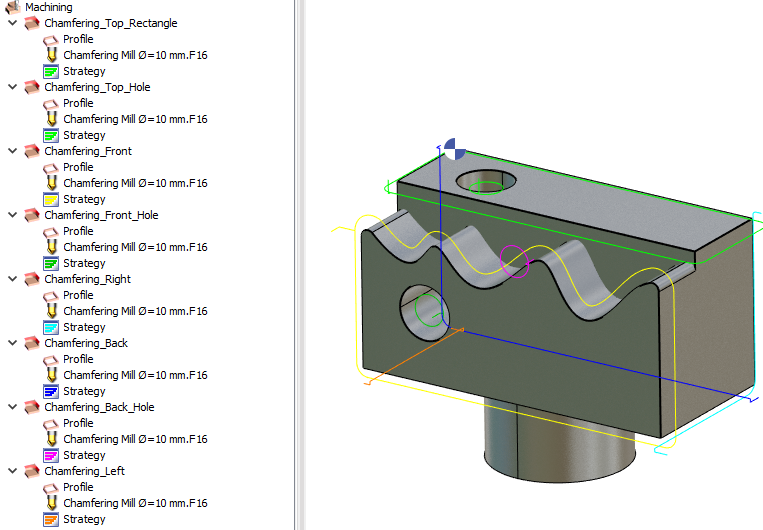The width and height of the screenshot is (763, 530).
Task: Click the top hole on the 3D part
Action: tap(486, 182)
